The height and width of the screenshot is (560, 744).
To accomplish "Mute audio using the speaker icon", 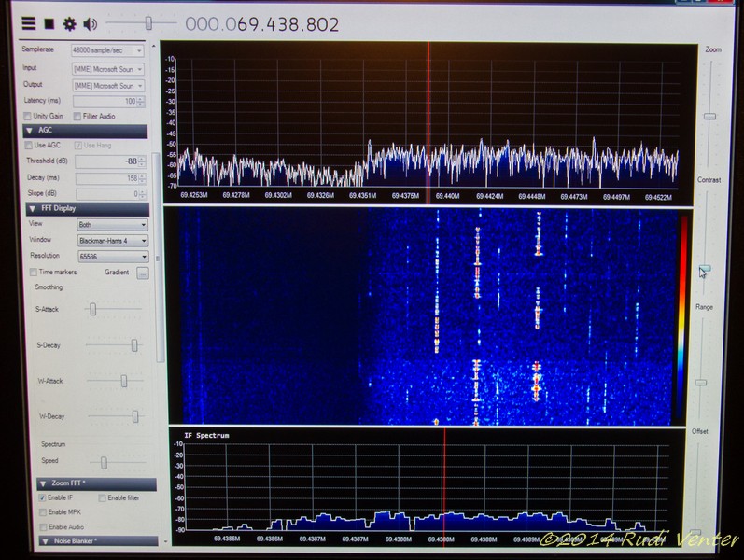I will [x=91, y=23].
